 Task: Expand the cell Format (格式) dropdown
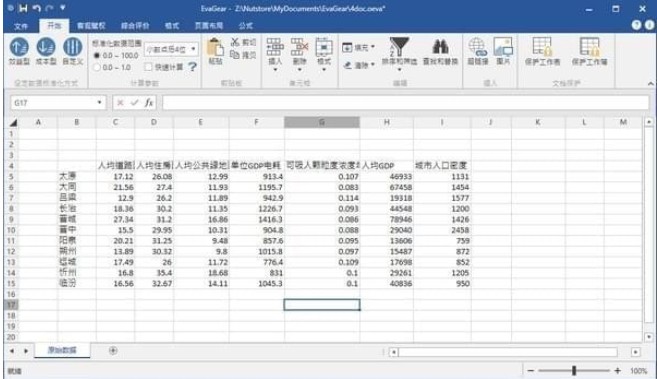(x=323, y=70)
